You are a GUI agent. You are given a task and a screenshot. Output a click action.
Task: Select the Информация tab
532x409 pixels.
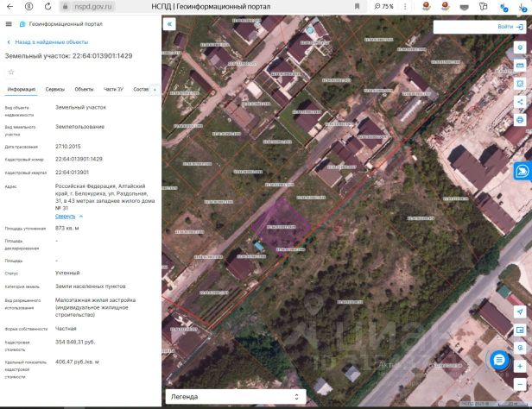click(22, 89)
